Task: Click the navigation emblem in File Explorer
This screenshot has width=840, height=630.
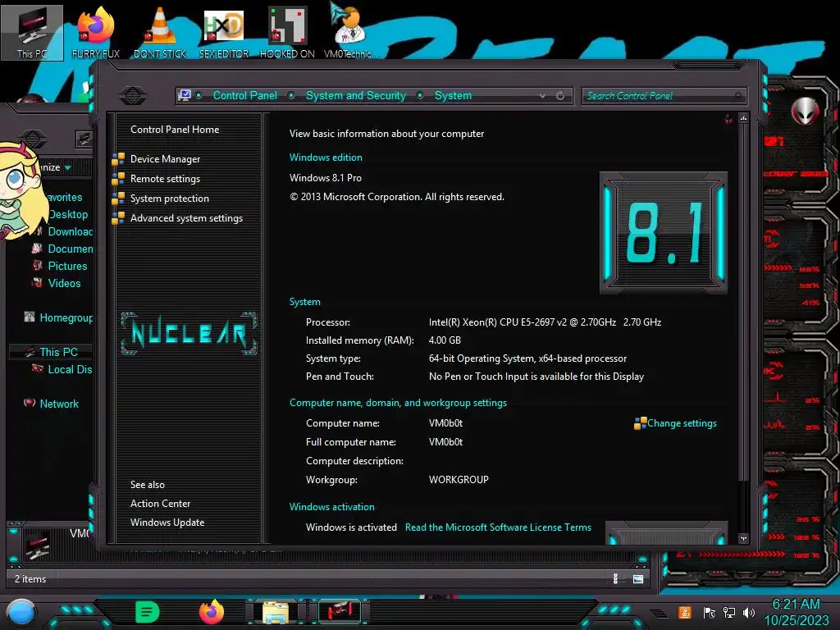Action: coord(32,139)
